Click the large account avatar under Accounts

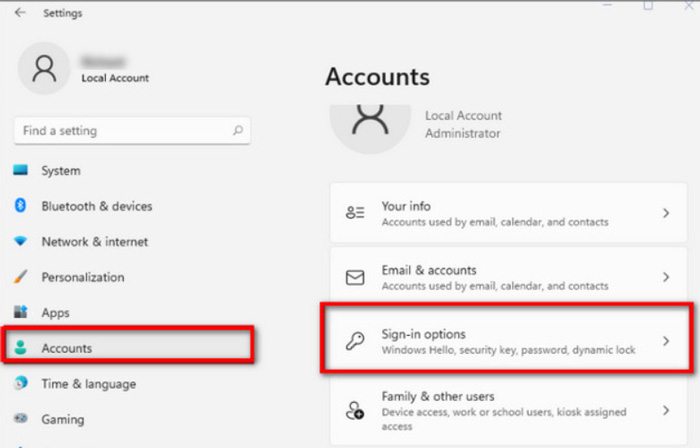tap(370, 127)
